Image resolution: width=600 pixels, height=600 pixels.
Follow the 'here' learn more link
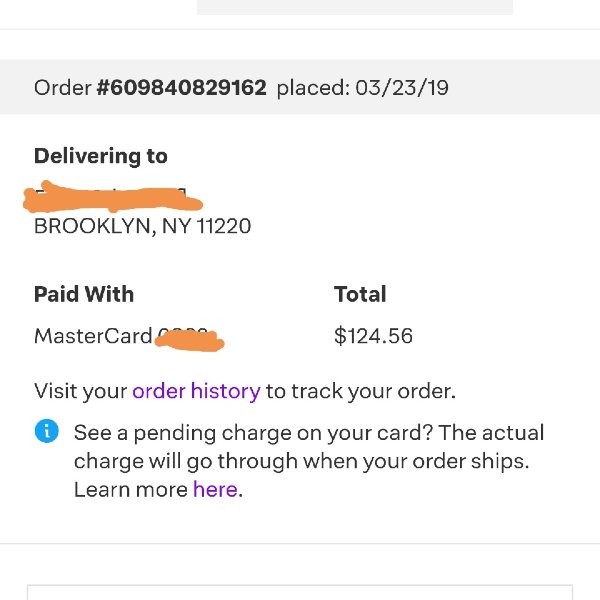point(215,489)
